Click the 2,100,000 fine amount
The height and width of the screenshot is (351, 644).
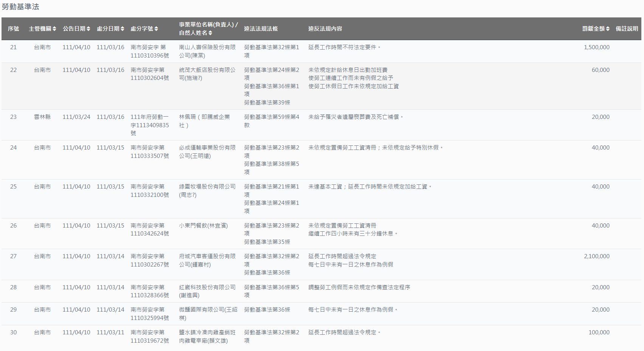click(596, 256)
